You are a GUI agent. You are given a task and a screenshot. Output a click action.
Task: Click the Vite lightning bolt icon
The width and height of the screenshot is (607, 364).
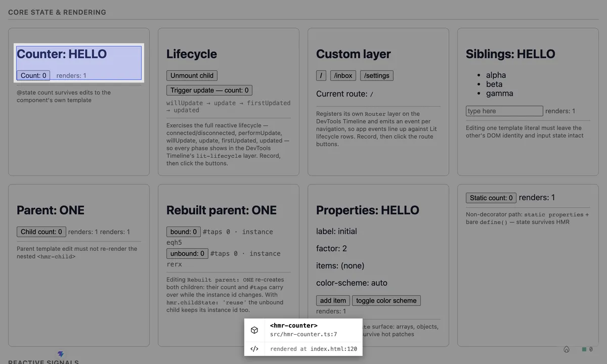(61, 354)
